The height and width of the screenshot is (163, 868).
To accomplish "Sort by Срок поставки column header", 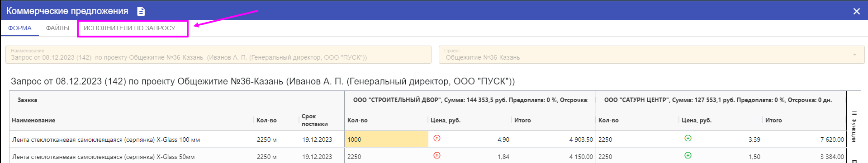I will 314,120.
